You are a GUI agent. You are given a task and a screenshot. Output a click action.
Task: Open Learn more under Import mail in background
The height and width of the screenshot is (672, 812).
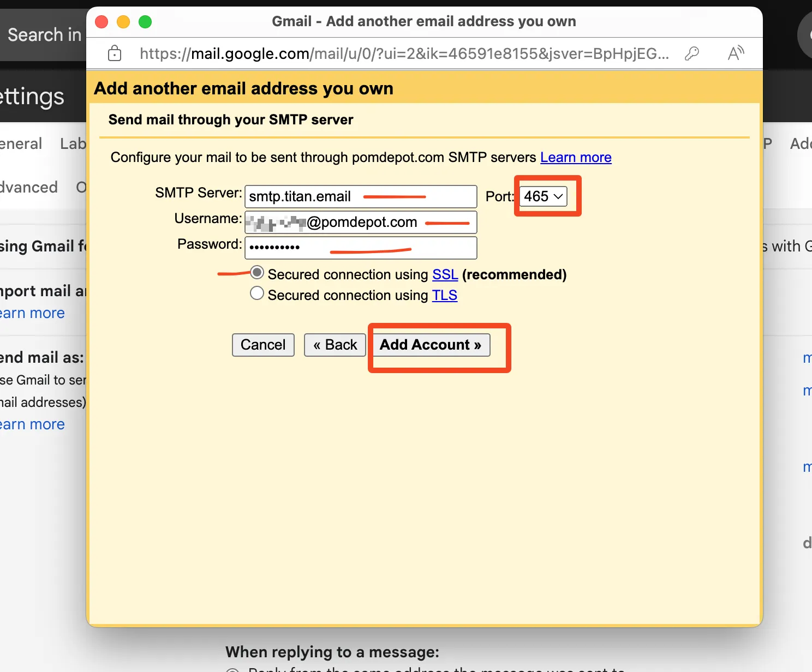tap(32, 313)
